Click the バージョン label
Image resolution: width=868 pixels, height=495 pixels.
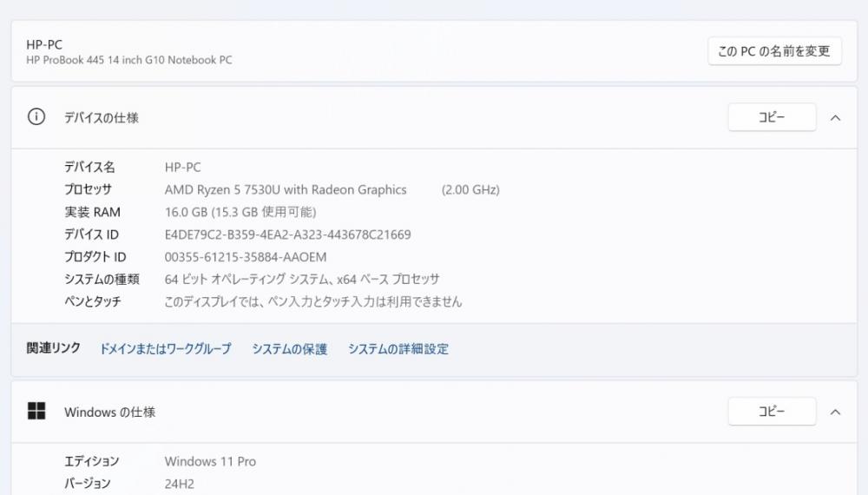coord(88,484)
